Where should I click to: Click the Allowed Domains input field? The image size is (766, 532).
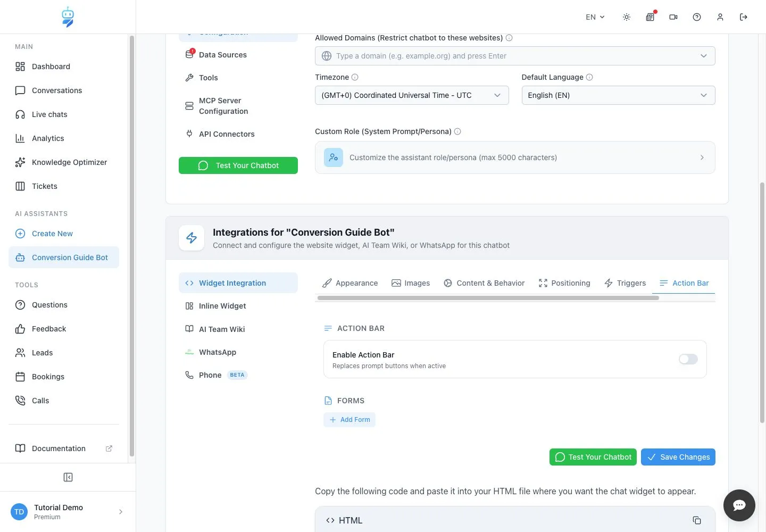click(x=515, y=56)
